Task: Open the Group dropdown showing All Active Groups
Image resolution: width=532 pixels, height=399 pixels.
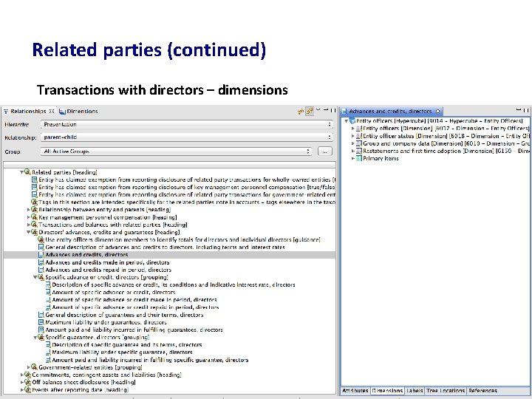Action: [x=176, y=151]
